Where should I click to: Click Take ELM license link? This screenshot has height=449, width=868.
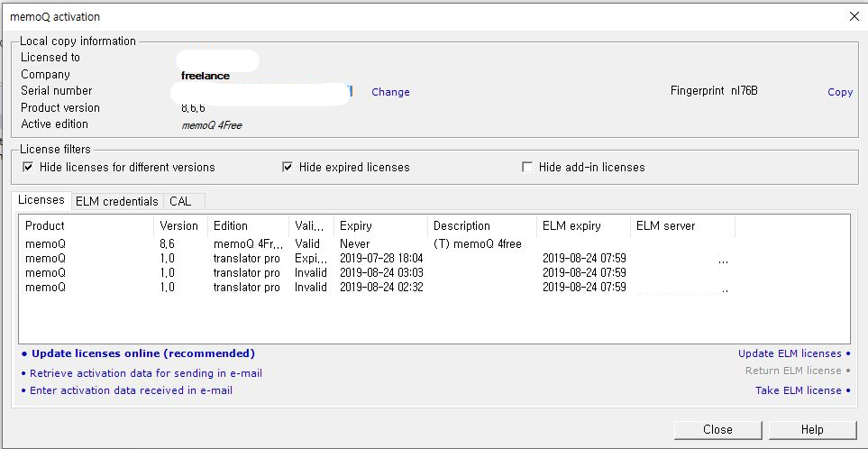pyautogui.click(x=798, y=390)
